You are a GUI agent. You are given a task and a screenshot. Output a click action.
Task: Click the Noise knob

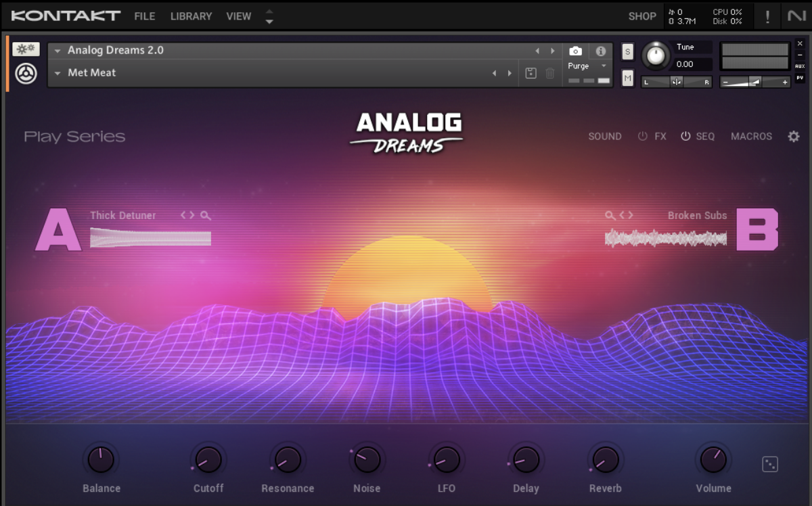tap(367, 460)
